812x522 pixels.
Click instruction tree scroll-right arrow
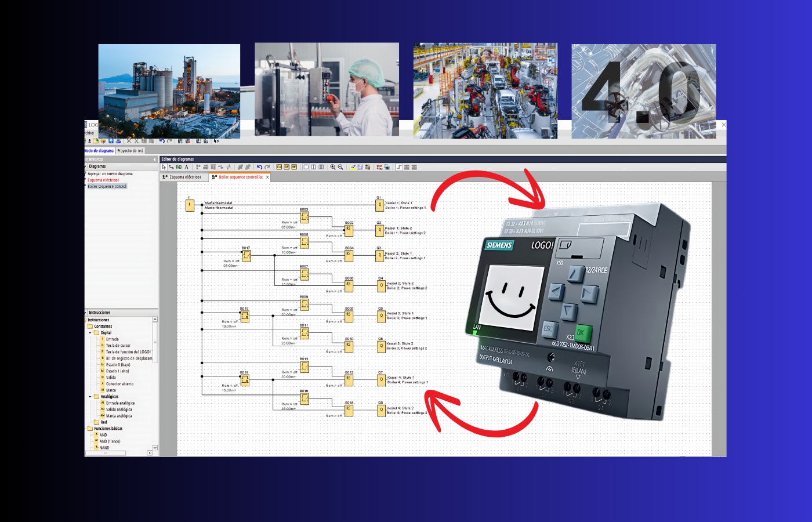[150, 453]
